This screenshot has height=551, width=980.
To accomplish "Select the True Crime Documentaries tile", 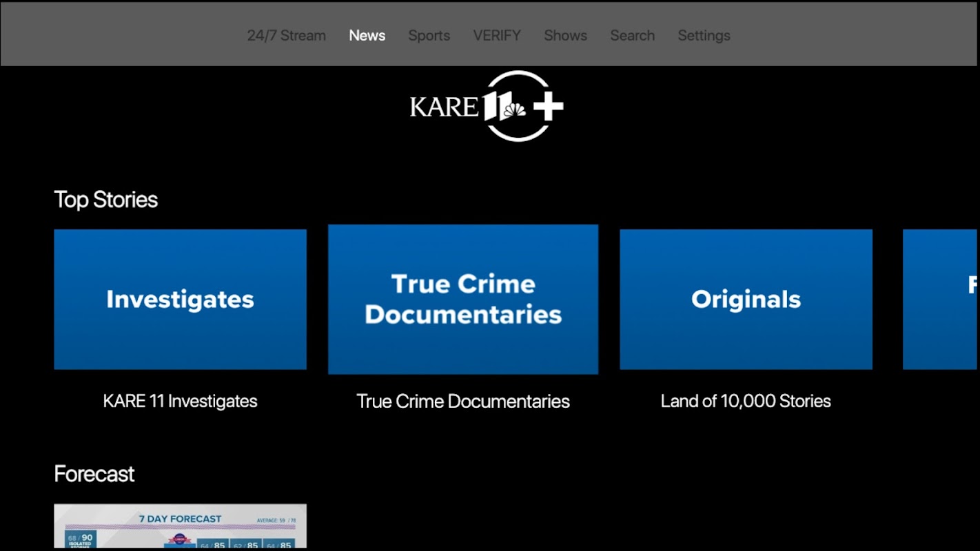I will coord(463,299).
